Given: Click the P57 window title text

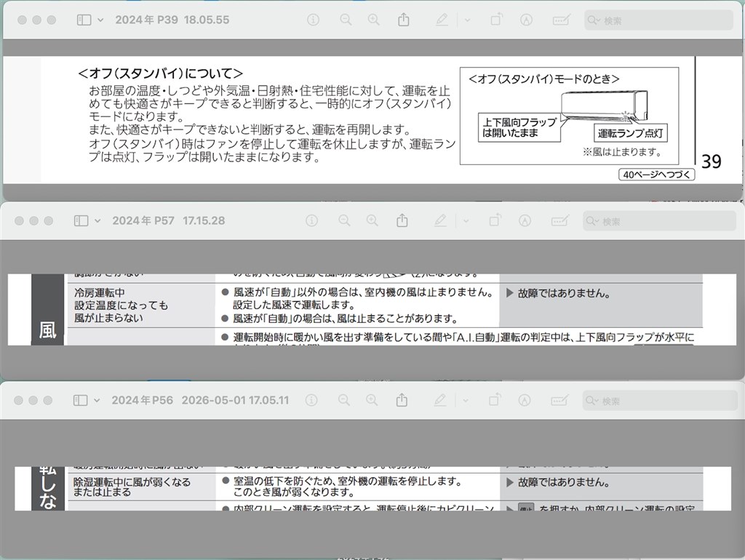Looking at the screenshot, I should pyautogui.click(x=169, y=221).
